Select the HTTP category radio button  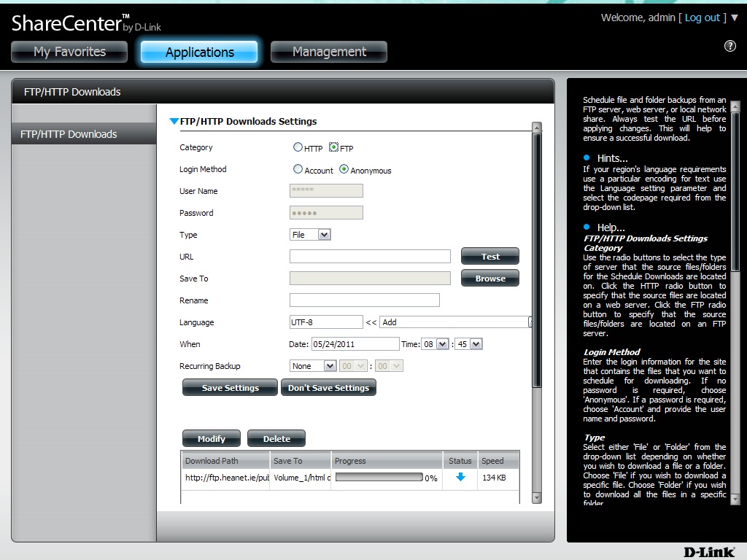point(298,147)
